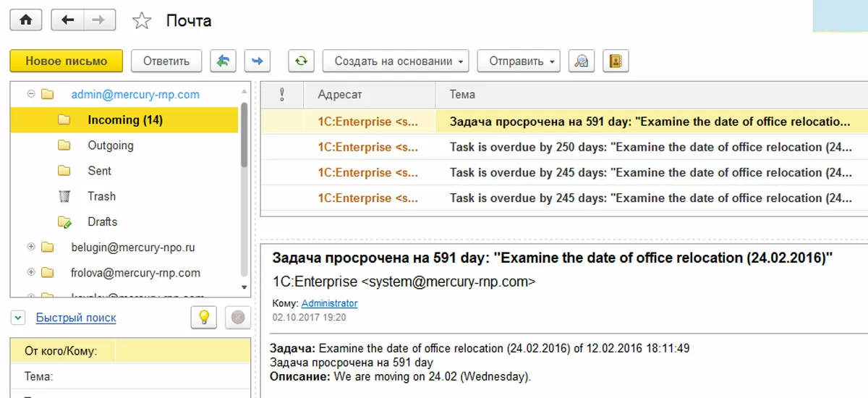Click the Home icon button
The height and width of the screenshot is (398, 868).
point(26,20)
